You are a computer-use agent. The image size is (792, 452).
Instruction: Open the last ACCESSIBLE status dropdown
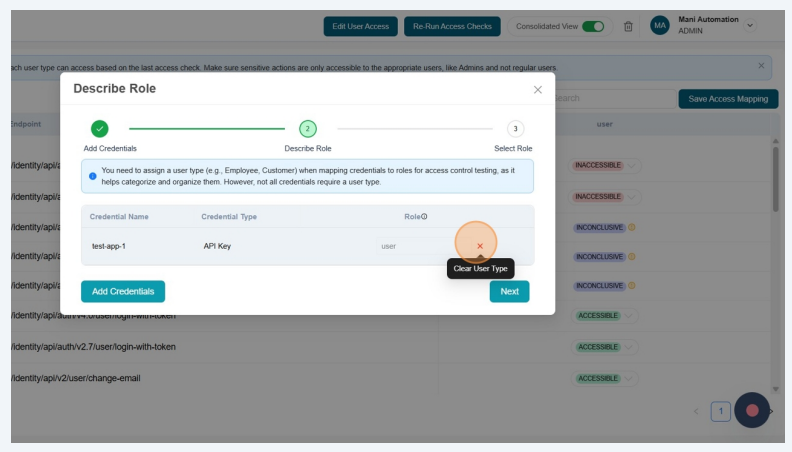pyautogui.click(x=632, y=379)
